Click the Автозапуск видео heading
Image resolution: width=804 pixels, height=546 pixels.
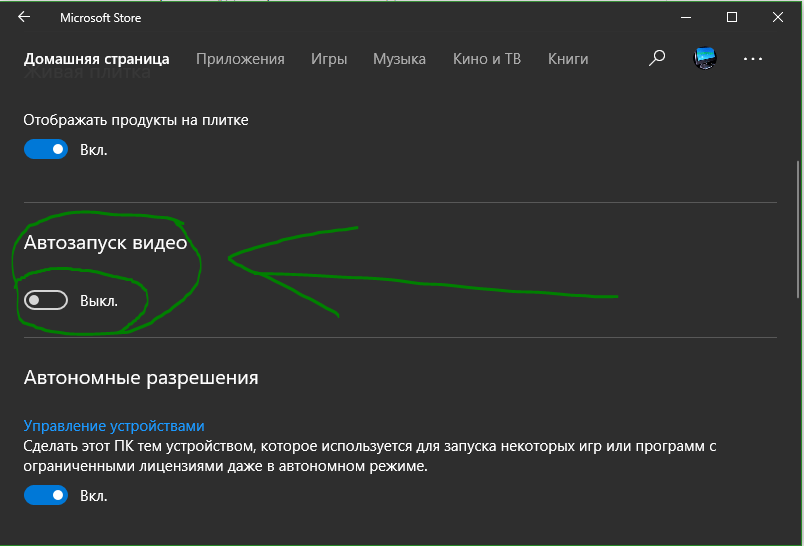click(x=105, y=242)
